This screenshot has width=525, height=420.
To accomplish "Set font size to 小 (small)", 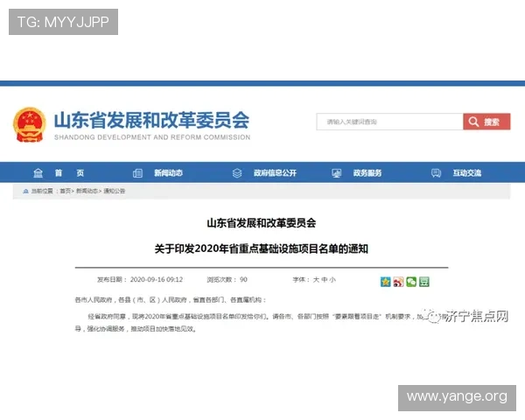I will pos(332,280).
